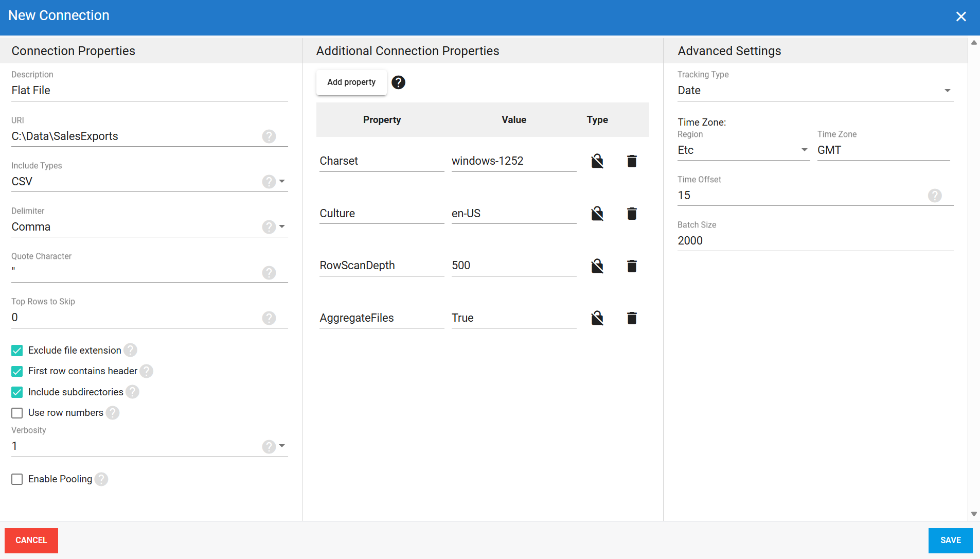
Task: Click the Time Zone field showing GMT
Action: [883, 150]
